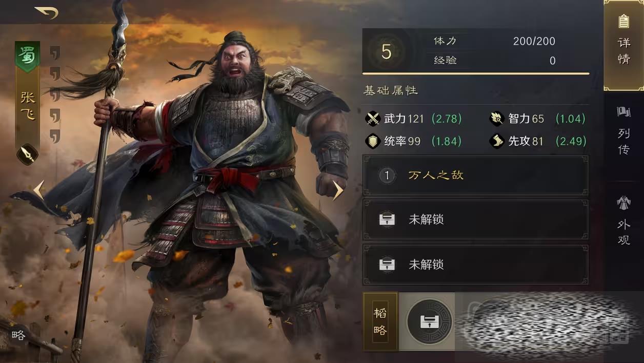Show next general with right arrow
The height and width of the screenshot is (363, 644).
pos(338,190)
